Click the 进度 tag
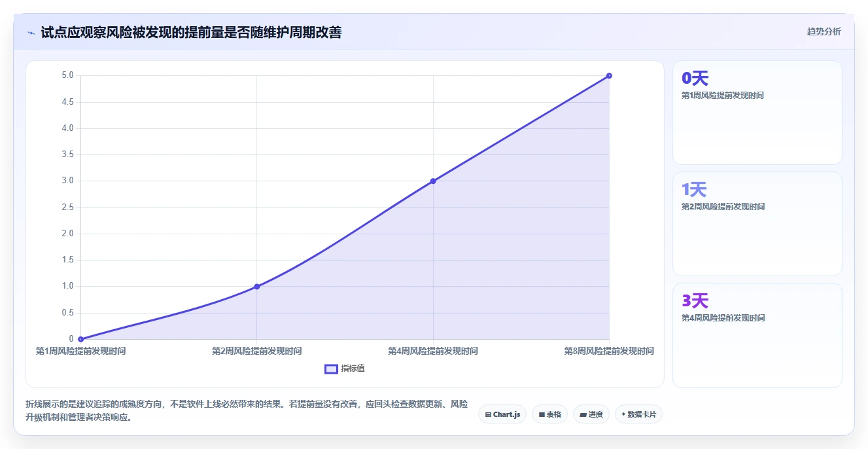 click(x=591, y=414)
